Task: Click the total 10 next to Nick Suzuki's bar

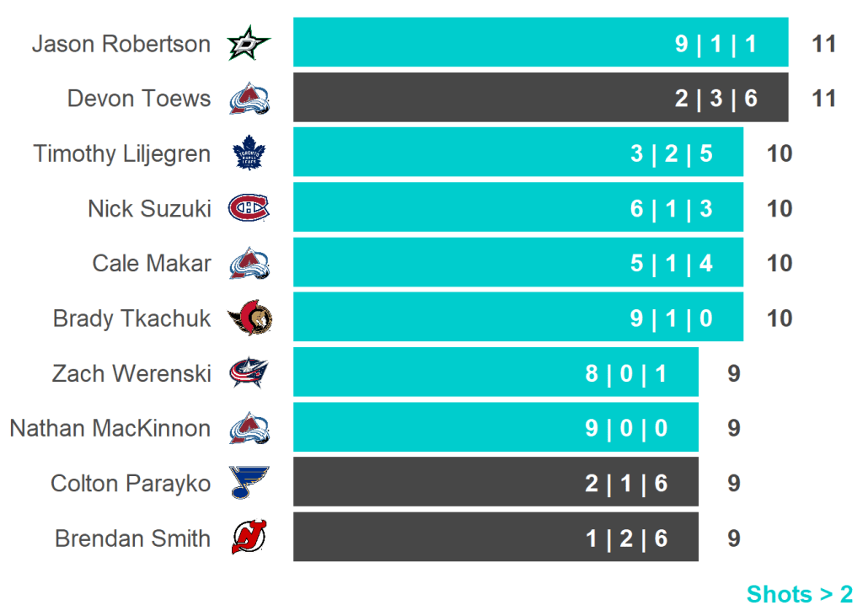Action: [x=780, y=208]
